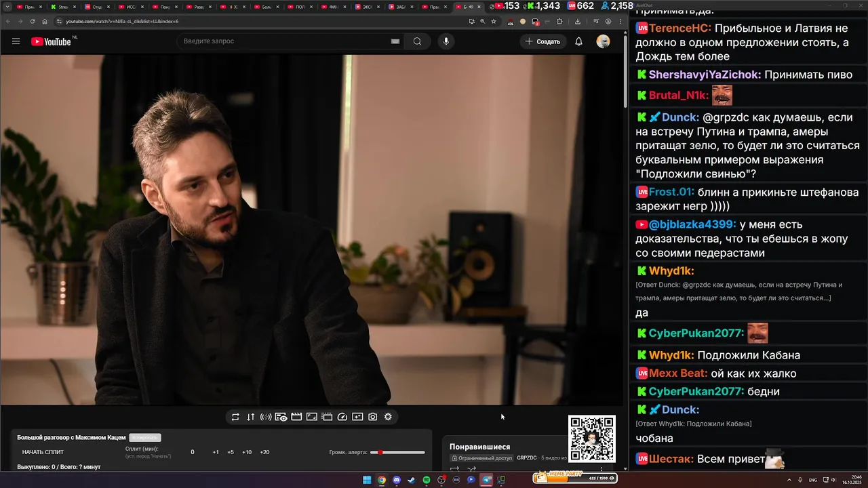This screenshot has height=488, width=868.
Task: Take a screenshot with the camera icon
Action: 373,417
